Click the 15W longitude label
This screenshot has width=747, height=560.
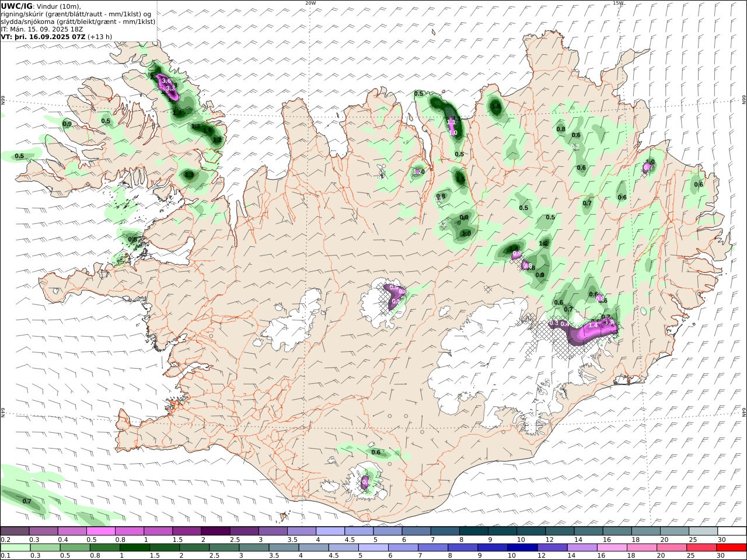[618, 3]
